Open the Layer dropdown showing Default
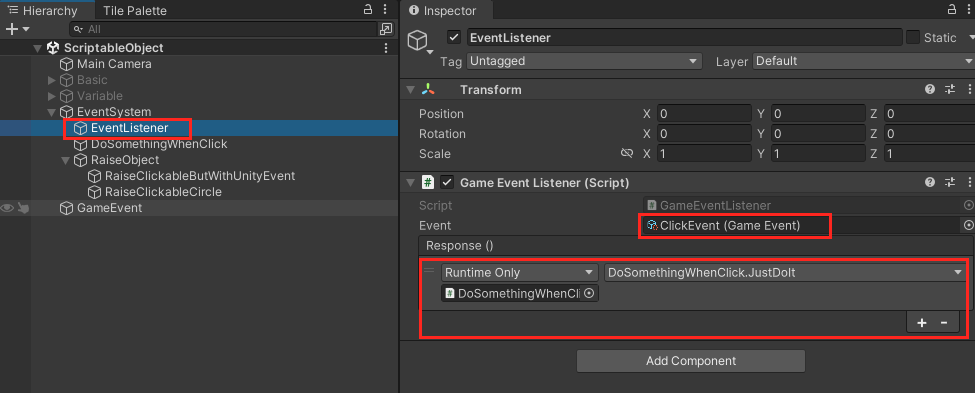This screenshot has width=975, height=393. [864, 61]
